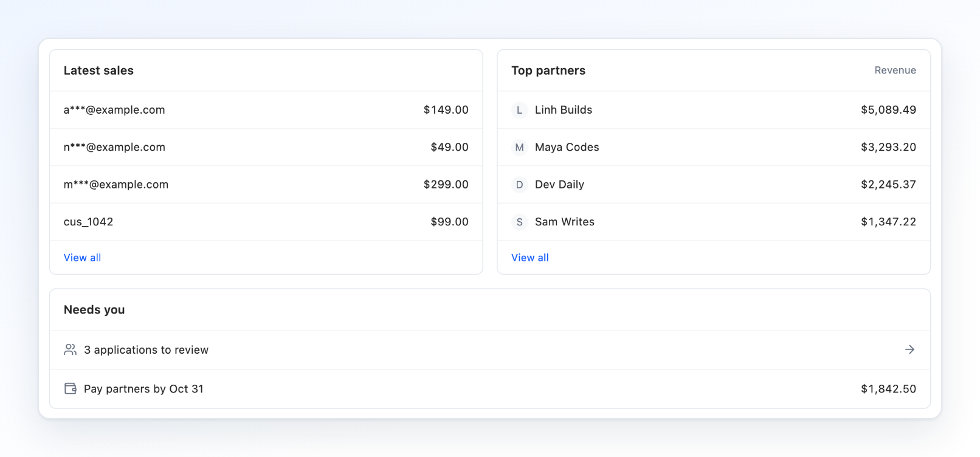The height and width of the screenshot is (457, 980).
Task: Click the $5,089.49 revenue value
Action: [x=888, y=110]
